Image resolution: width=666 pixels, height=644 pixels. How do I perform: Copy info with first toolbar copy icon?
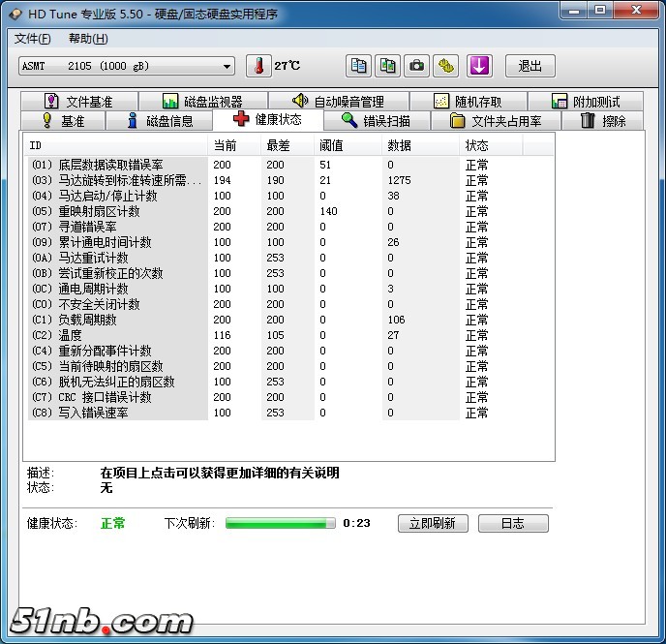click(x=359, y=66)
